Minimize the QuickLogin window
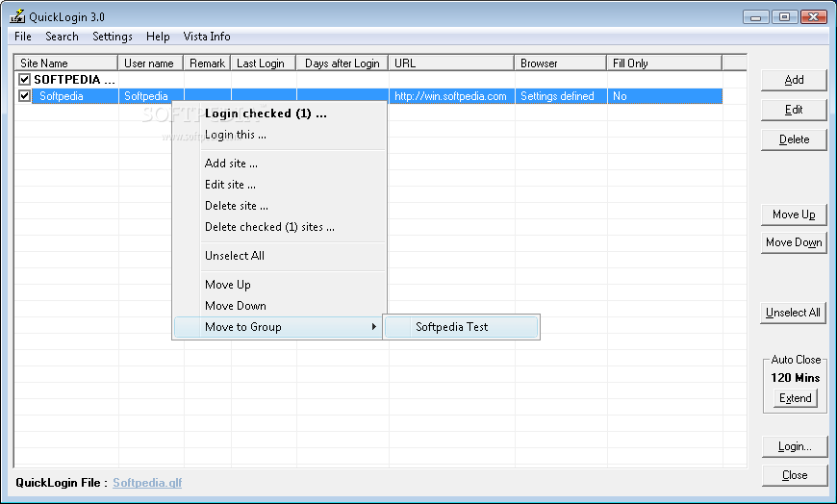Viewport: 837px width, 504px height. [756, 17]
